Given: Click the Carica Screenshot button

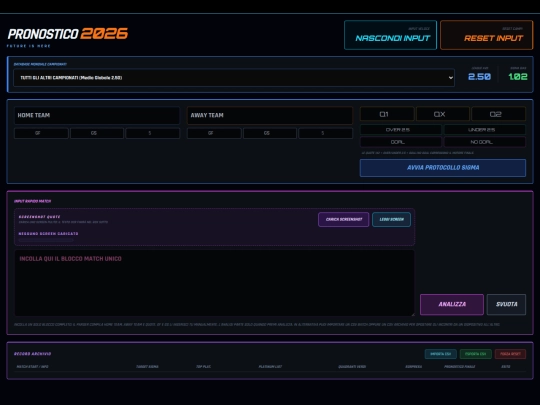Looking at the screenshot, I should (343, 219).
